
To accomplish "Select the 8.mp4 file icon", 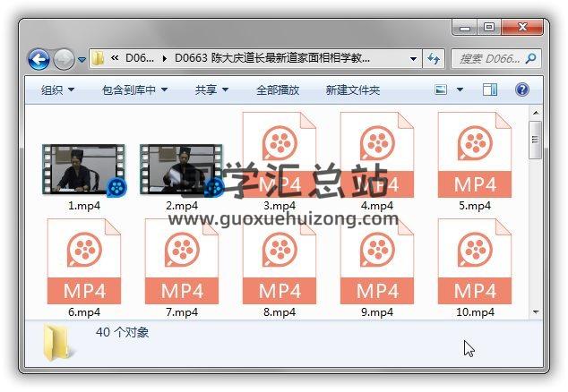I will pyautogui.click(x=280, y=261).
